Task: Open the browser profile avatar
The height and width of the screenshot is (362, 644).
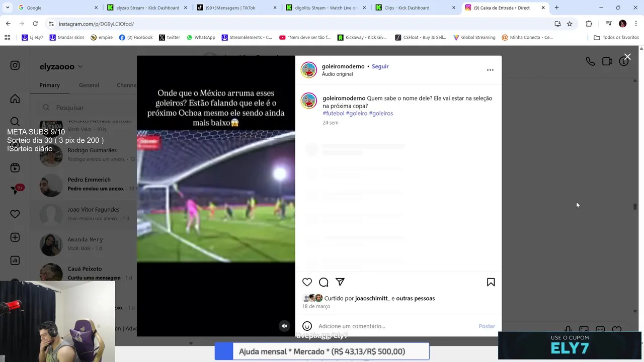Action: [x=622, y=24]
